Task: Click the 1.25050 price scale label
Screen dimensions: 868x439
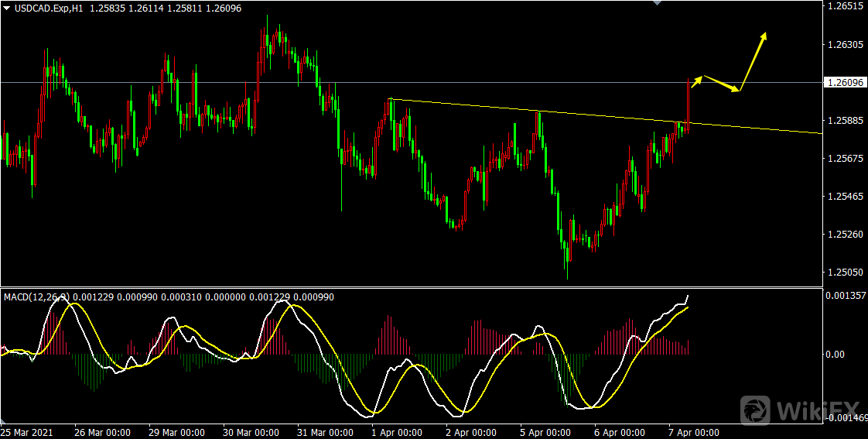Action: tap(845, 272)
